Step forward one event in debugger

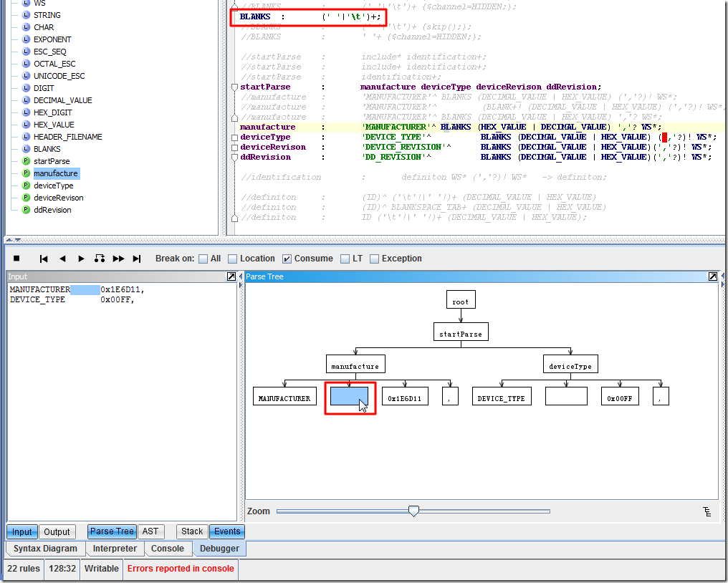81,259
